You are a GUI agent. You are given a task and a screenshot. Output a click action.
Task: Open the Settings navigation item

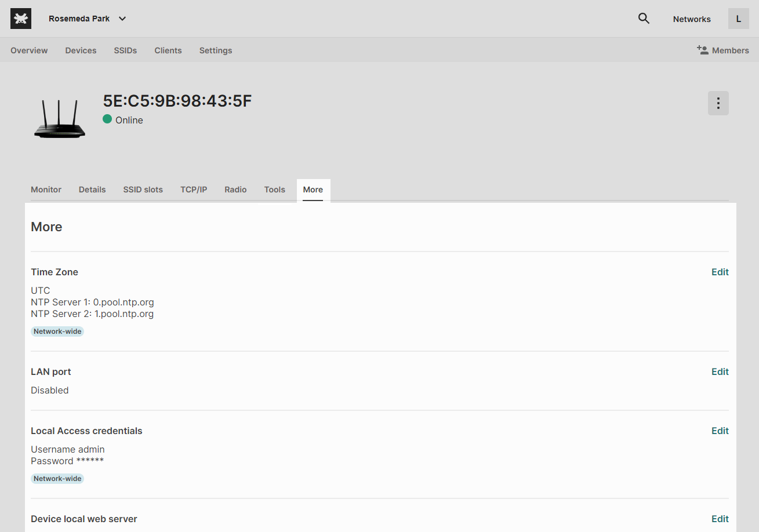pyautogui.click(x=216, y=50)
